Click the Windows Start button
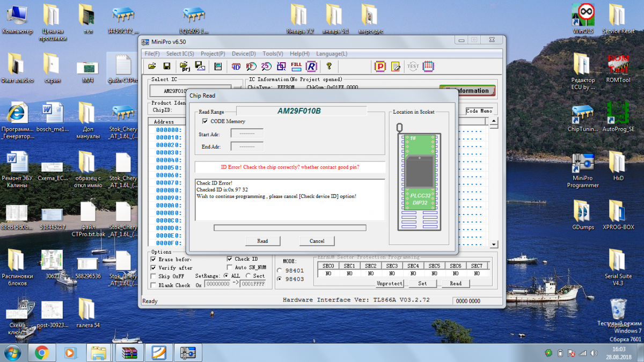The image size is (644, 362). (12, 353)
